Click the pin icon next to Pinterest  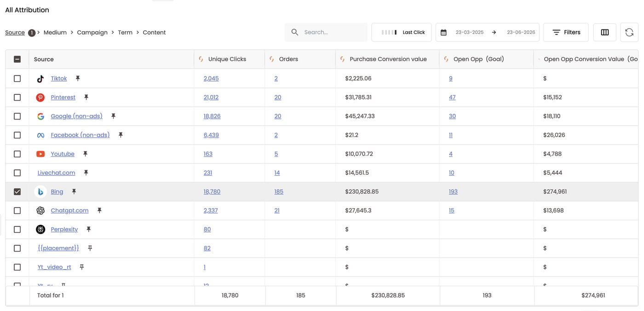pyautogui.click(x=86, y=97)
